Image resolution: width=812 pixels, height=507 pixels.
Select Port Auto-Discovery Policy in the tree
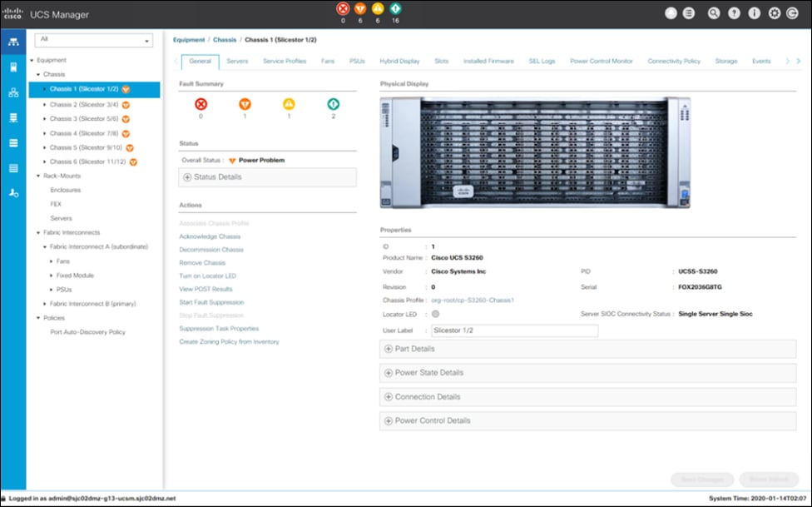click(x=87, y=332)
